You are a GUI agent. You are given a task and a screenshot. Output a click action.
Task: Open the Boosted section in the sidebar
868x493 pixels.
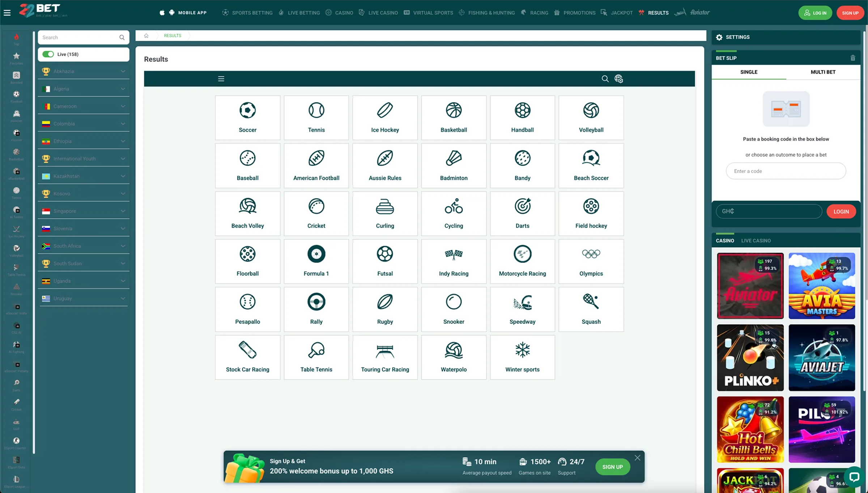pos(16,76)
